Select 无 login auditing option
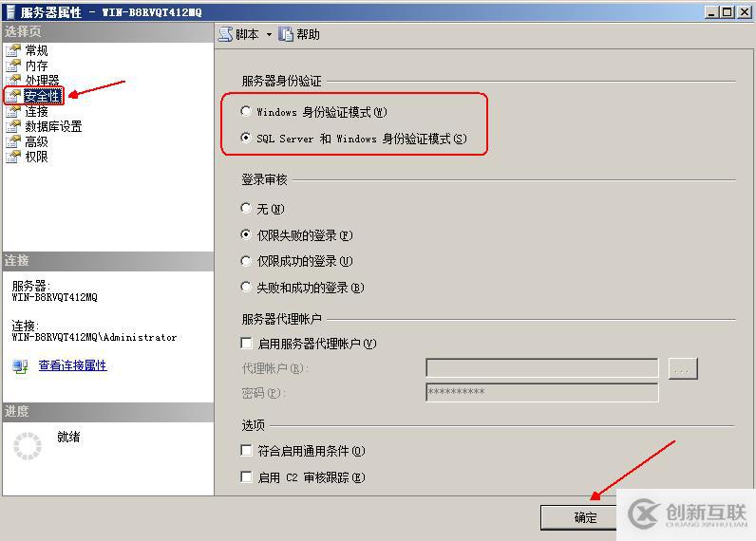 (x=246, y=208)
